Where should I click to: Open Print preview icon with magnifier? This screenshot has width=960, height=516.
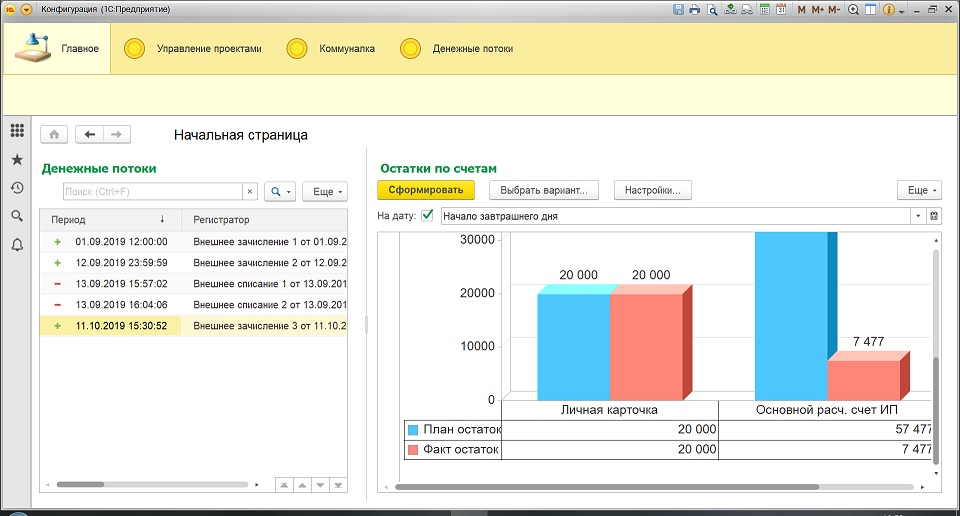[711, 9]
